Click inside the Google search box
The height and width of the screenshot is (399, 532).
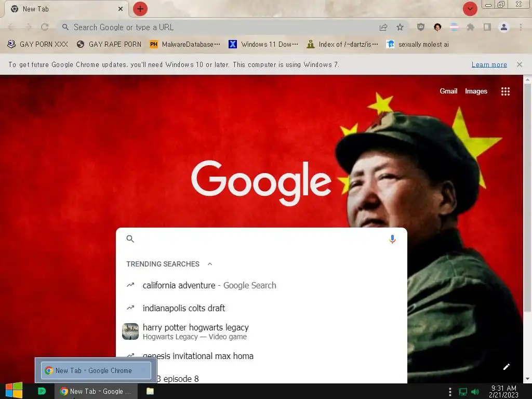tap(261, 239)
